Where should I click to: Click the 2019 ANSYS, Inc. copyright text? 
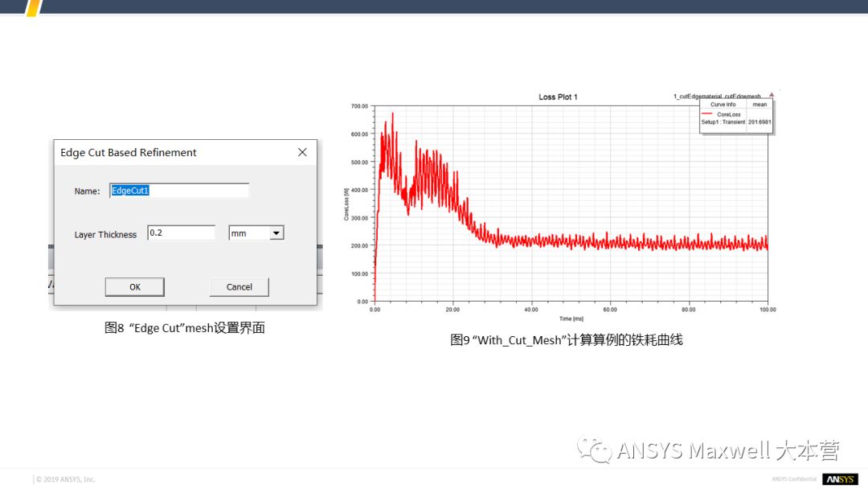tap(65, 479)
